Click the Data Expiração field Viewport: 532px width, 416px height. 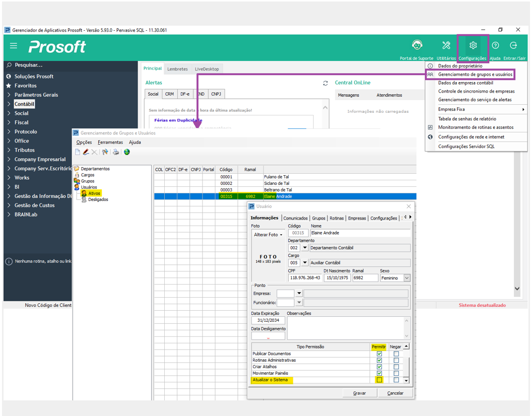coord(268,320)
